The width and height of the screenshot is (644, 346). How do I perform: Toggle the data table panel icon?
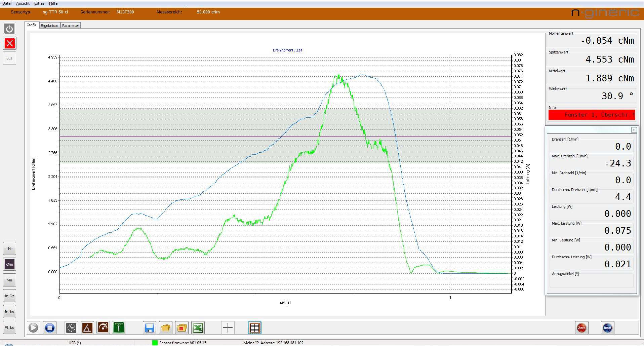[255, 328]
